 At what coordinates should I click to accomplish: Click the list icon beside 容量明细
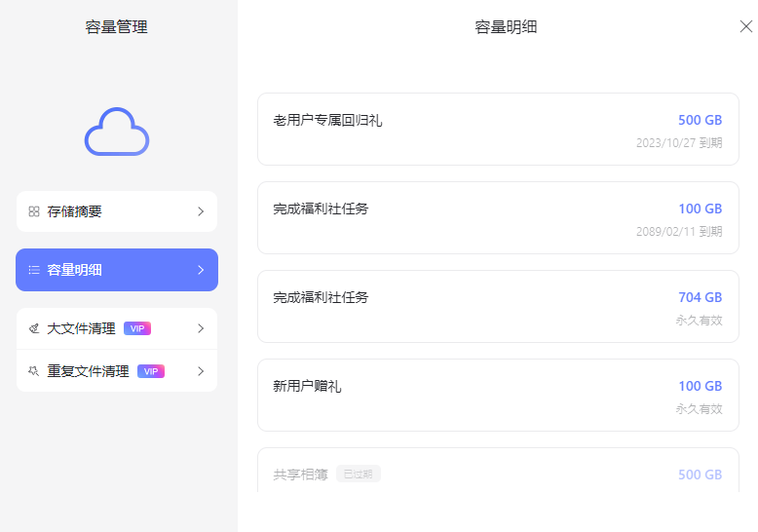[x=34, y=270]
